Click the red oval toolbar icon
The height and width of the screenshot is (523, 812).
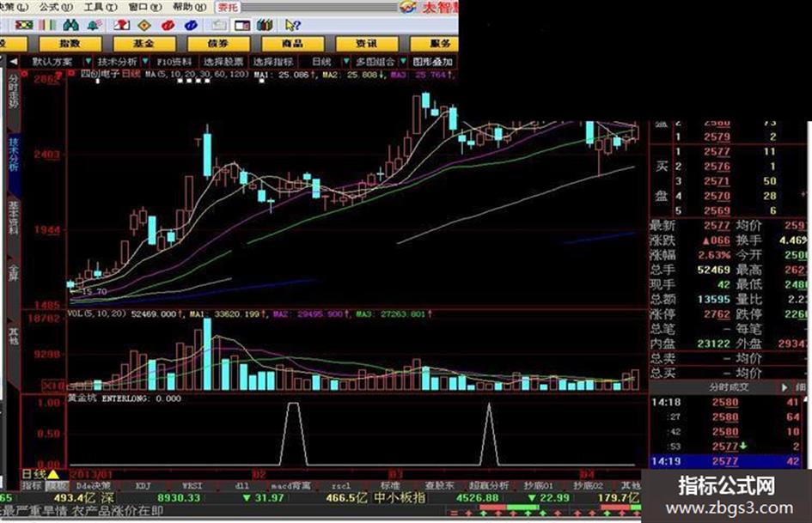168,25
